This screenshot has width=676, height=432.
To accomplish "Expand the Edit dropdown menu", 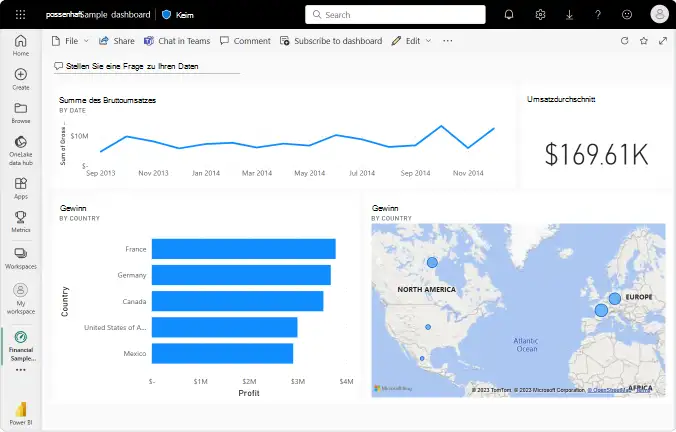I will 411,41.
